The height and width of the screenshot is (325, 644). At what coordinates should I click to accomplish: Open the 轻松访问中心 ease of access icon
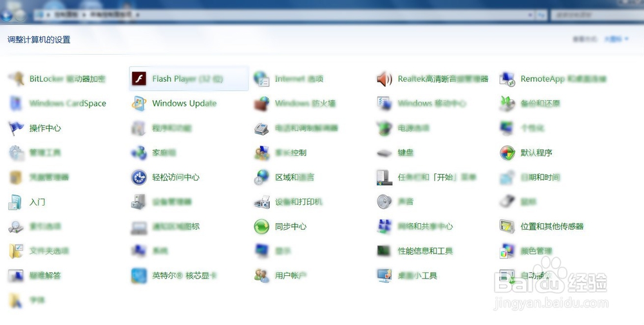click(x=139, y=177)
